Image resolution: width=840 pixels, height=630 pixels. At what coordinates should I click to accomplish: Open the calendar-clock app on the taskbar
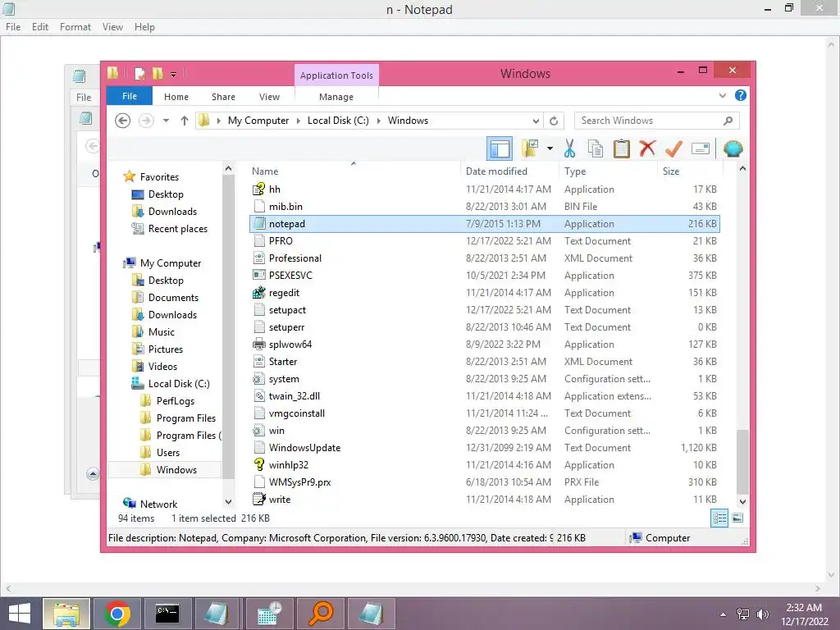[x=269, y=614]
